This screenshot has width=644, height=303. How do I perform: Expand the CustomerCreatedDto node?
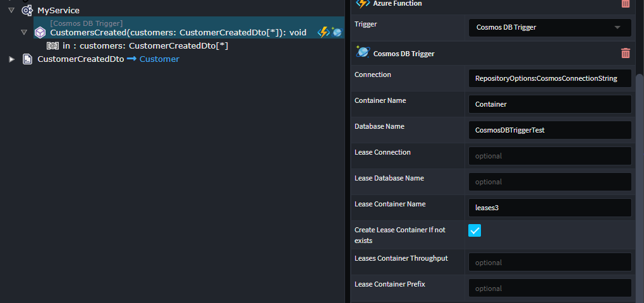11,59
